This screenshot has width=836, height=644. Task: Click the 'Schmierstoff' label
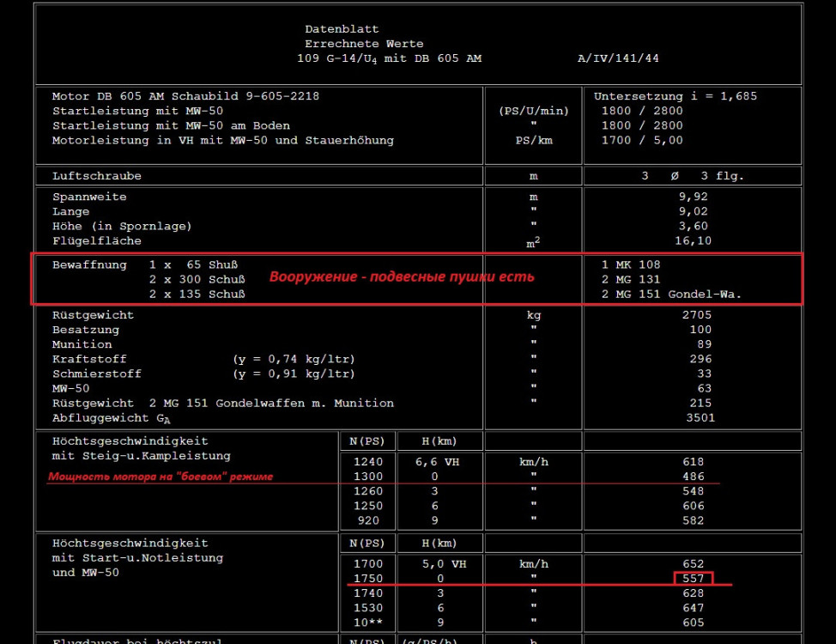96,374
